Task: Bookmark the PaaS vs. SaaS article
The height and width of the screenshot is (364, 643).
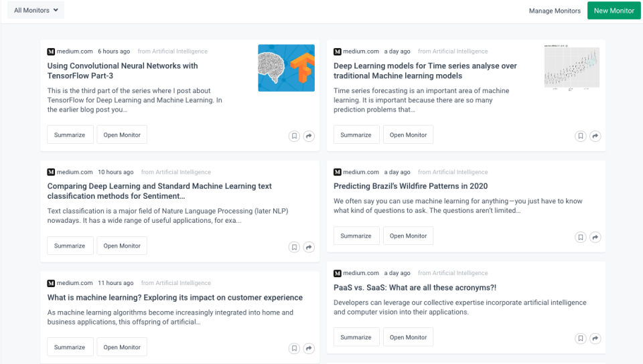Action: (x=581, y=339)
